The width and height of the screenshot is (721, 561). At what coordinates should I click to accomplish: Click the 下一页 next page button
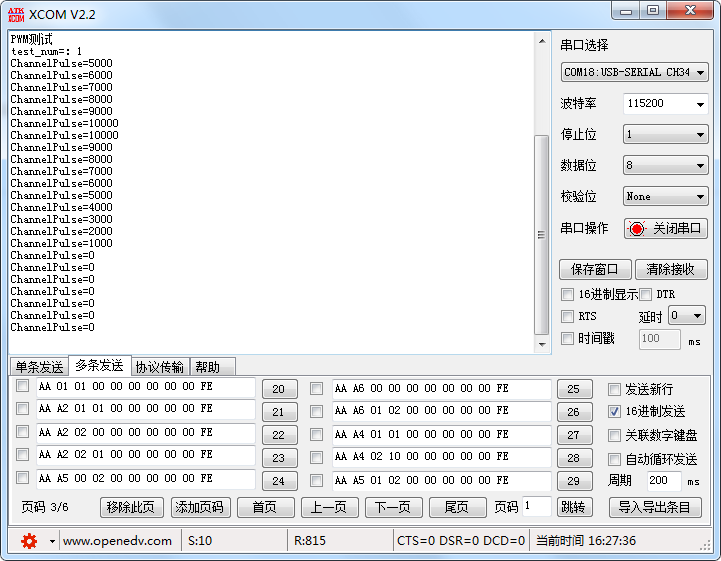[394, 508]
